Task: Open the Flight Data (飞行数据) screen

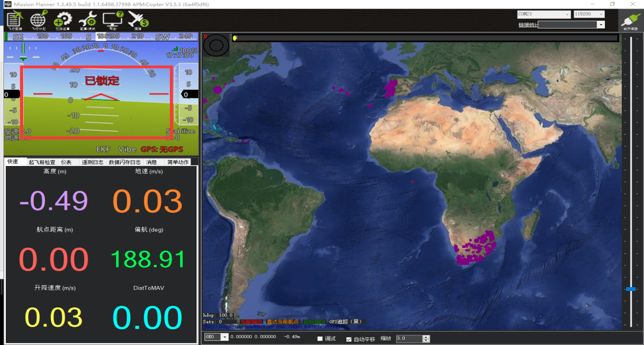Action: pos(14,21)
